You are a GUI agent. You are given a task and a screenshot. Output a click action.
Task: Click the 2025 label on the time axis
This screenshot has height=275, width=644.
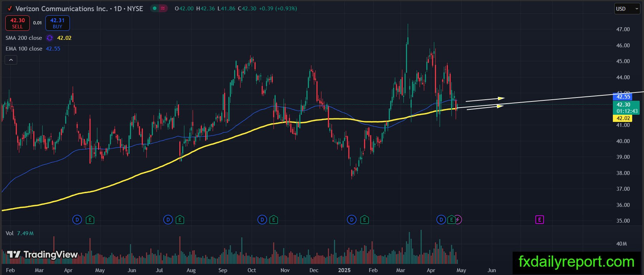tap(344, 270)
